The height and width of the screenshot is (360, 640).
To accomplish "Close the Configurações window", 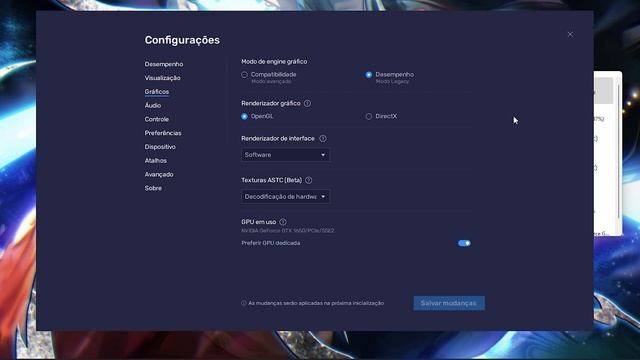I will [570, 35].
